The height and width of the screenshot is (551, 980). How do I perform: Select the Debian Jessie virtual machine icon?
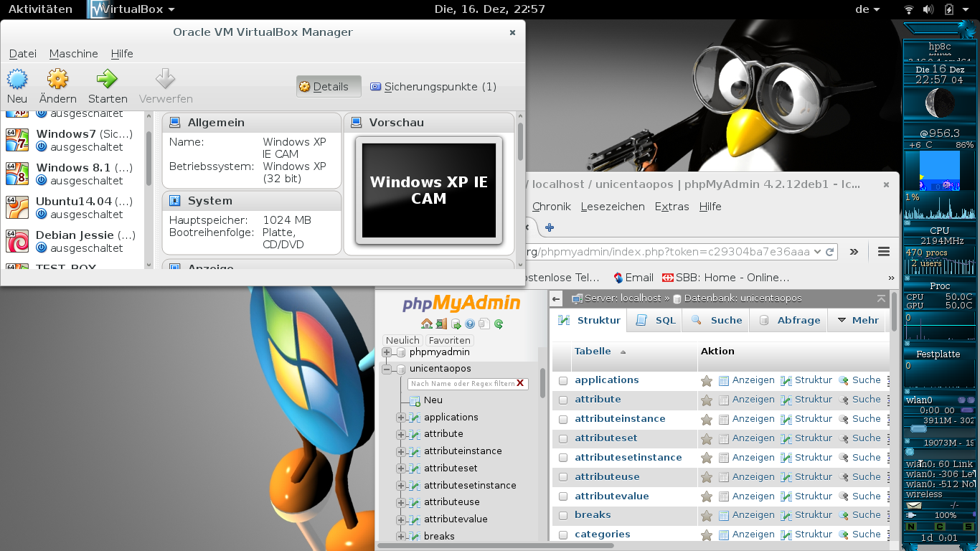(17, 241)
